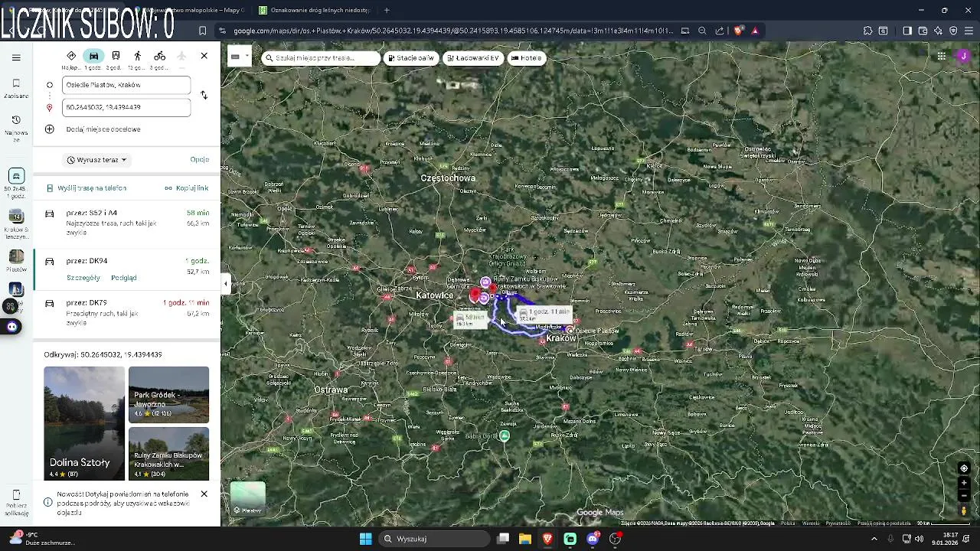Open Brave VPN shield icon

click(x=953, y=31)
